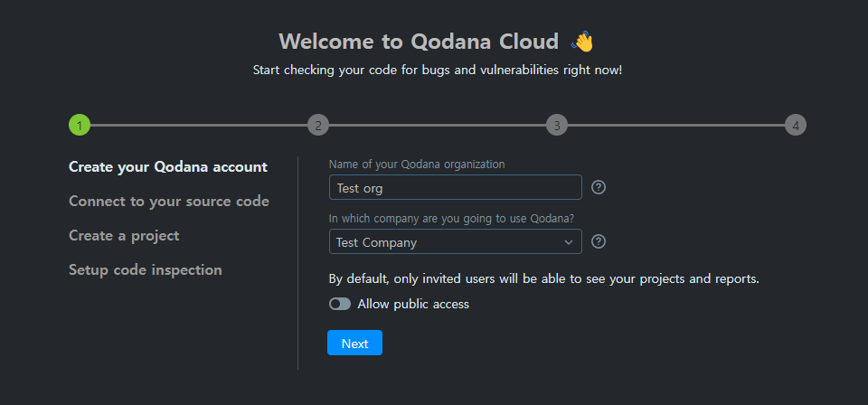The height and width of the screenshot is (405, 868).
Task: Click the 'Welcome to Qodana Cloud' heading
Action: 423,42
